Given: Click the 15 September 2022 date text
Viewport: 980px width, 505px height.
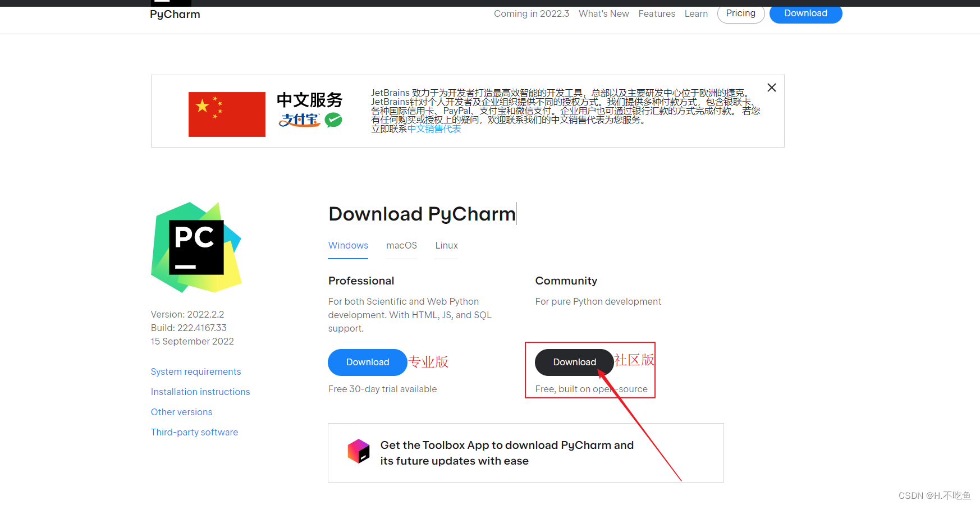Looking at the screenshot, I should [192, 341].
